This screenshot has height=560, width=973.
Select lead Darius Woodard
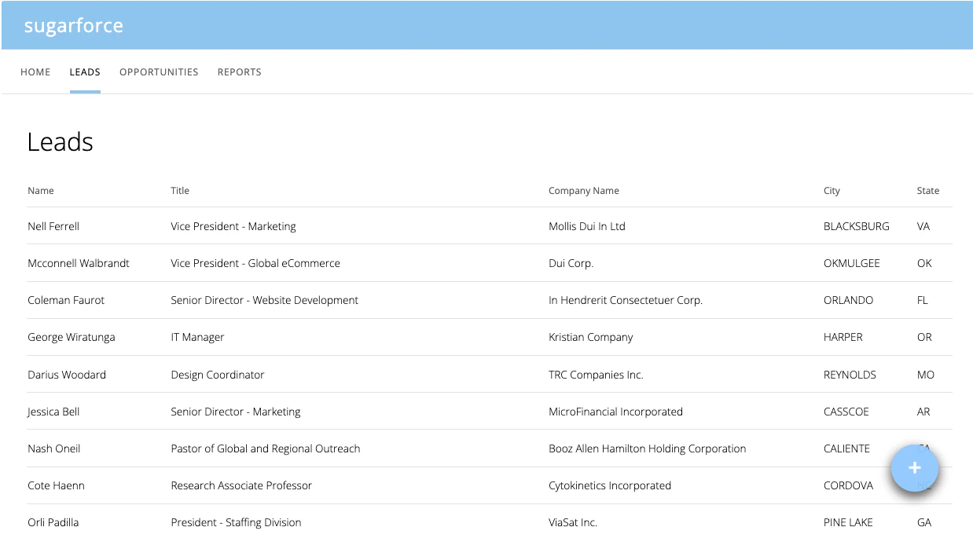(67, 375)
